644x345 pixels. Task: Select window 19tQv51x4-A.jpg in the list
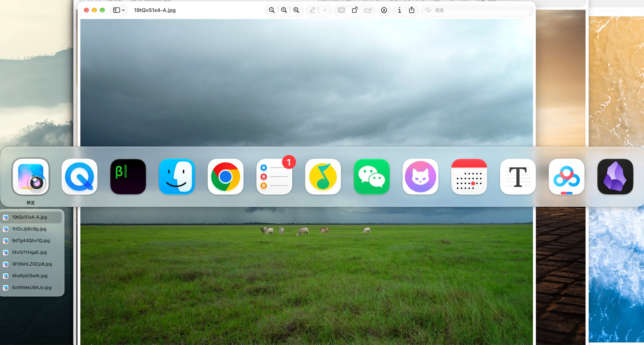click(x=31, y=217)
